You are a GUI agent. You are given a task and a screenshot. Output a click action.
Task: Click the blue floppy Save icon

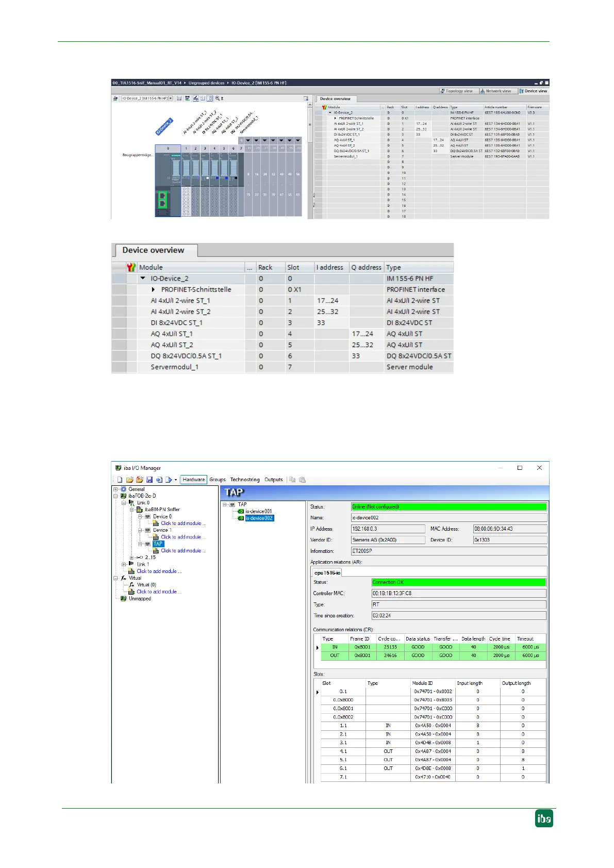coord(149,480)
